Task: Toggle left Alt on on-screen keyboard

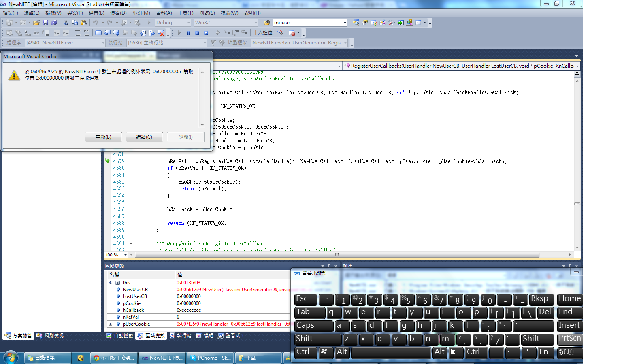Action: (343, 352)
